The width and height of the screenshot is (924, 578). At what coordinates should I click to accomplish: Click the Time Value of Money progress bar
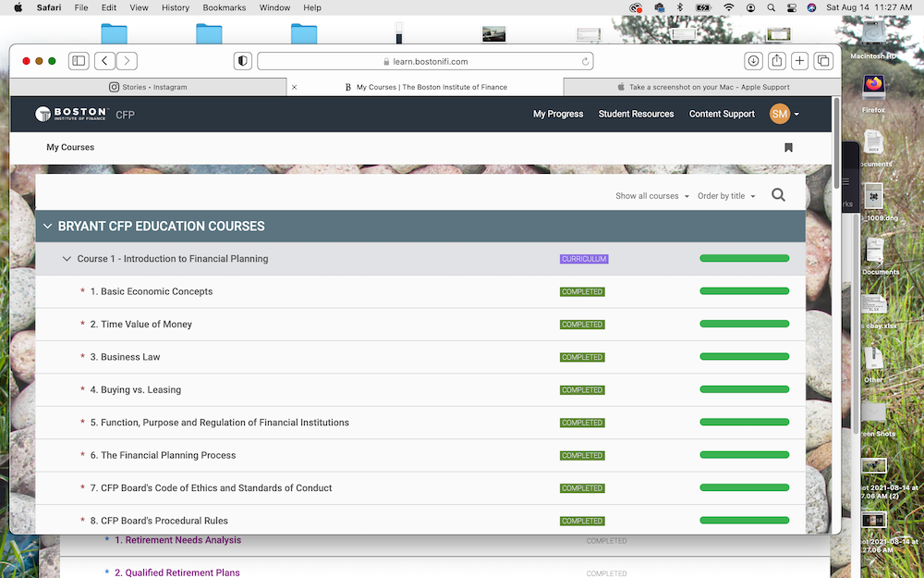pyautogui.click(x=744, y=324)
